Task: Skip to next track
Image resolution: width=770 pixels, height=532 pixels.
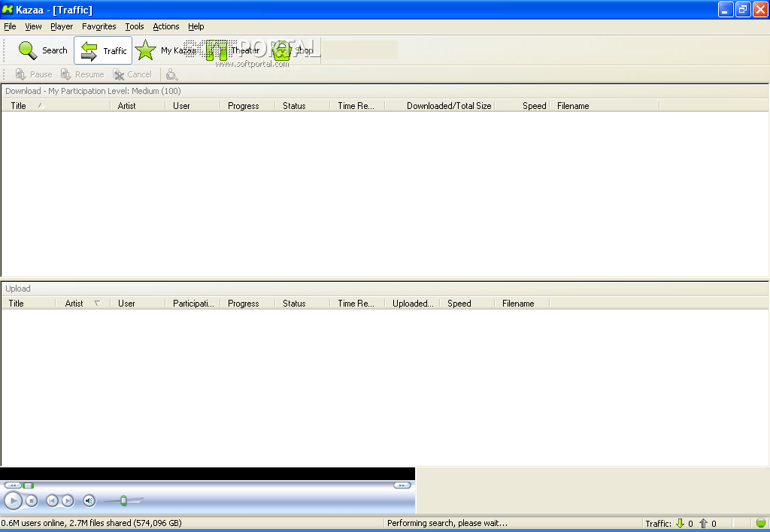Action: 68,500
